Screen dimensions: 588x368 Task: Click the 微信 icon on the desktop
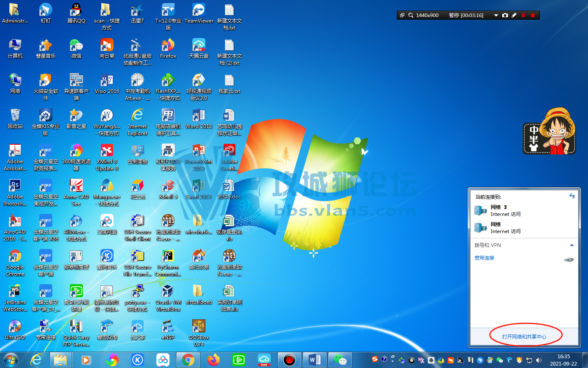pos(76,49)
